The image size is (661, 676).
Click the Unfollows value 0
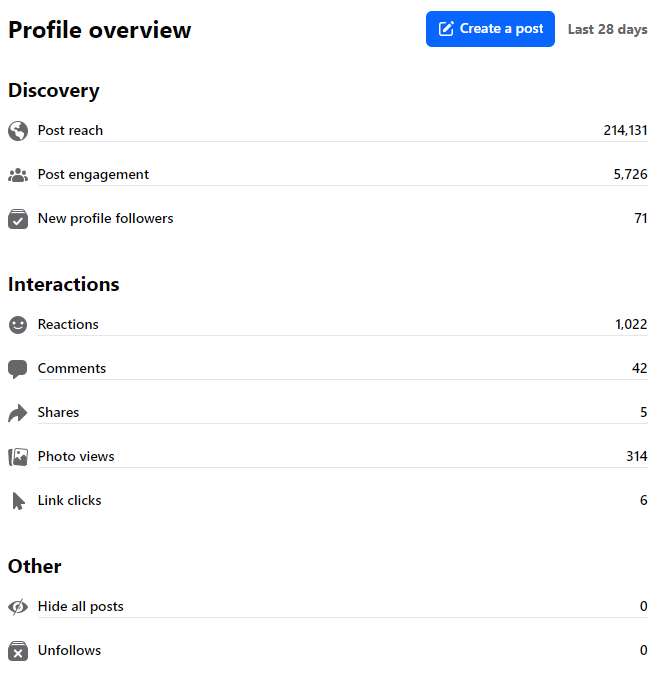pyautogui.click(x=643, y=650)
